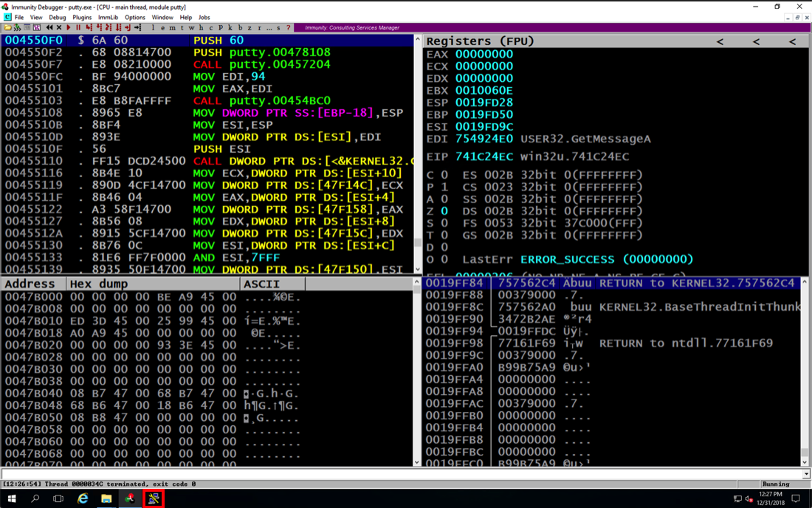Open the Plugins menu
Screen dimensions: 812x508
[82, 17]
